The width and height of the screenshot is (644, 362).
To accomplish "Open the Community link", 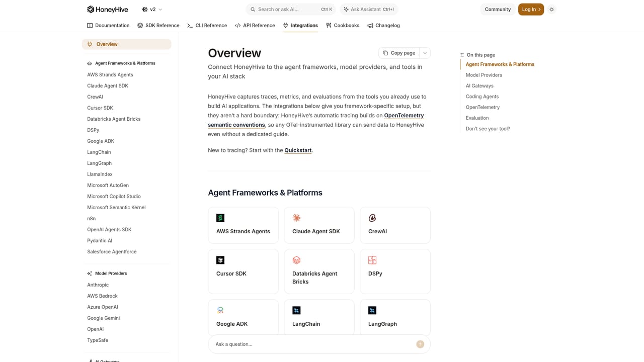I will (498, 9).
